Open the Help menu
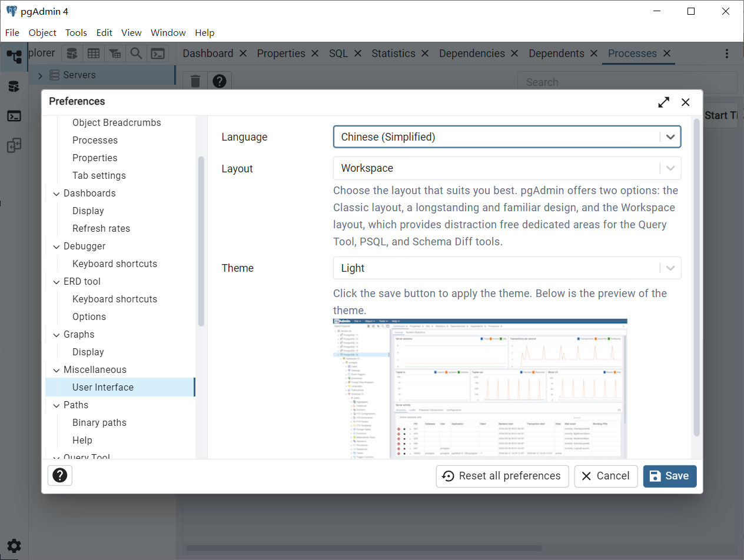The height and width of the screenshot is (560, 744). coord(205,33)
